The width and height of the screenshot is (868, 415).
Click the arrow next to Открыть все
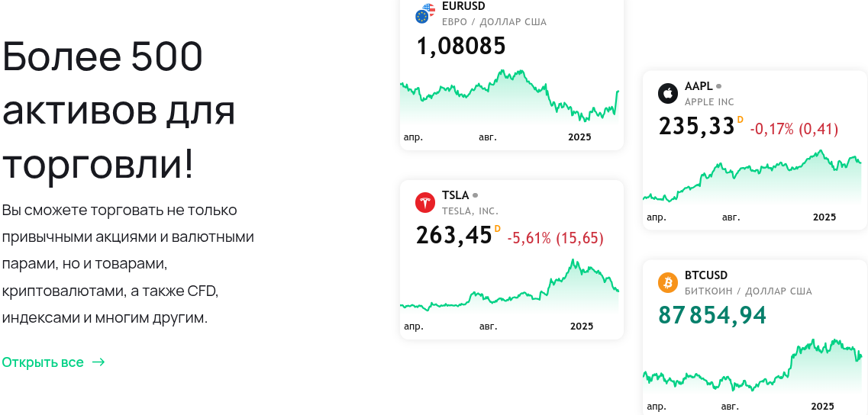coord(98,362)
